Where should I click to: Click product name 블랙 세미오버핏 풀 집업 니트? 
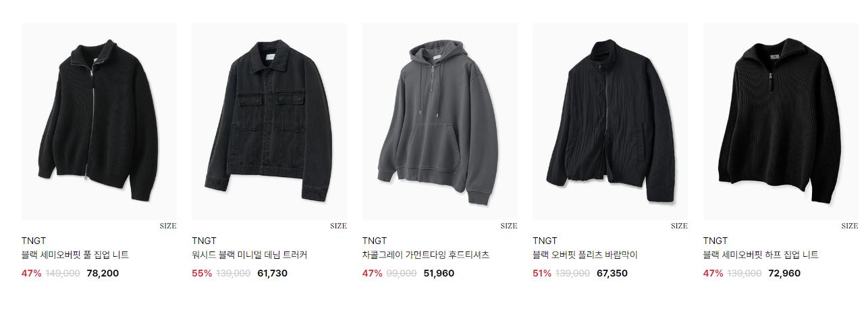[75, 256]
